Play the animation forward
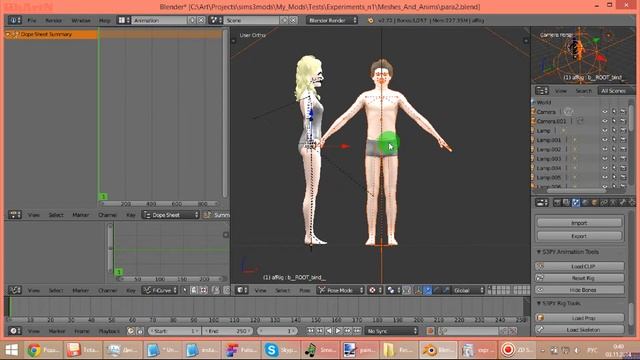 coord(338,331)
